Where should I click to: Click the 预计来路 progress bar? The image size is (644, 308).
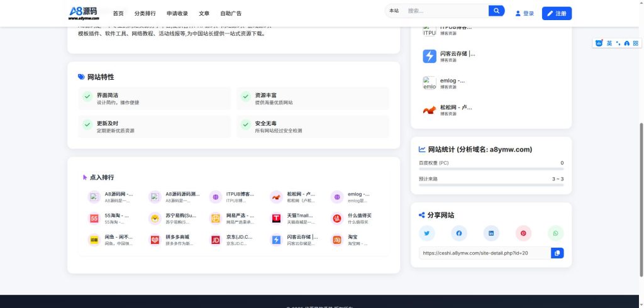pyautogui.click(x=491, y=185)
